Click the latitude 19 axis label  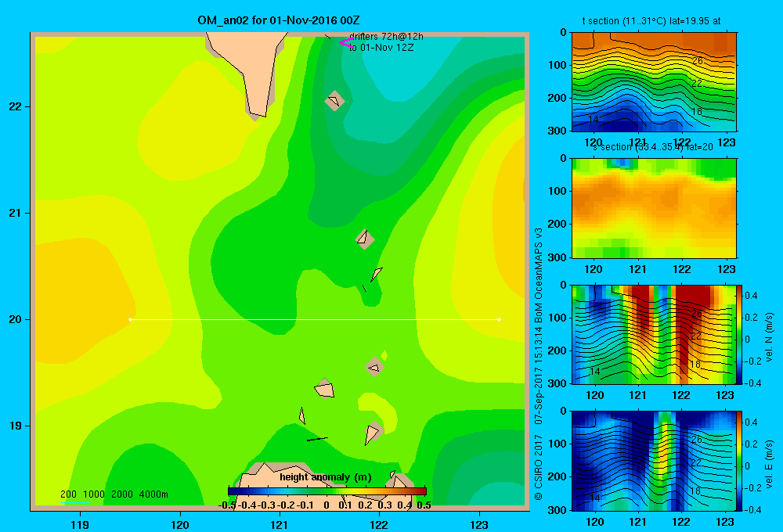16,426
